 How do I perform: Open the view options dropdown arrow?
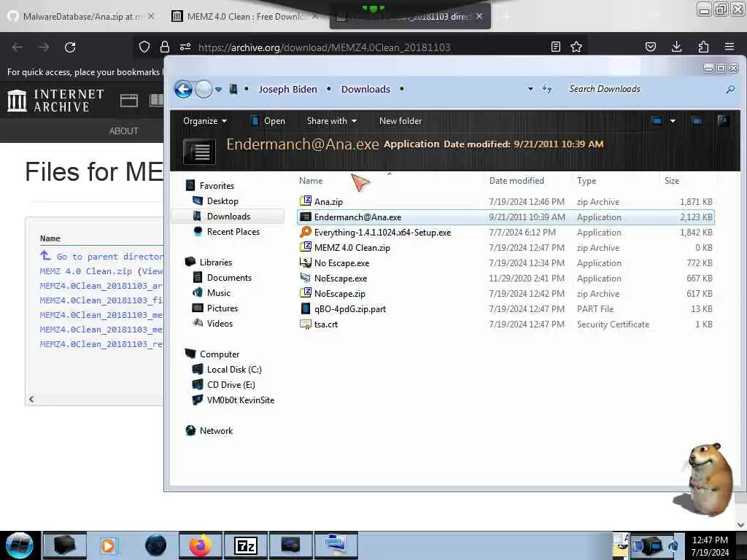point(673,121)
